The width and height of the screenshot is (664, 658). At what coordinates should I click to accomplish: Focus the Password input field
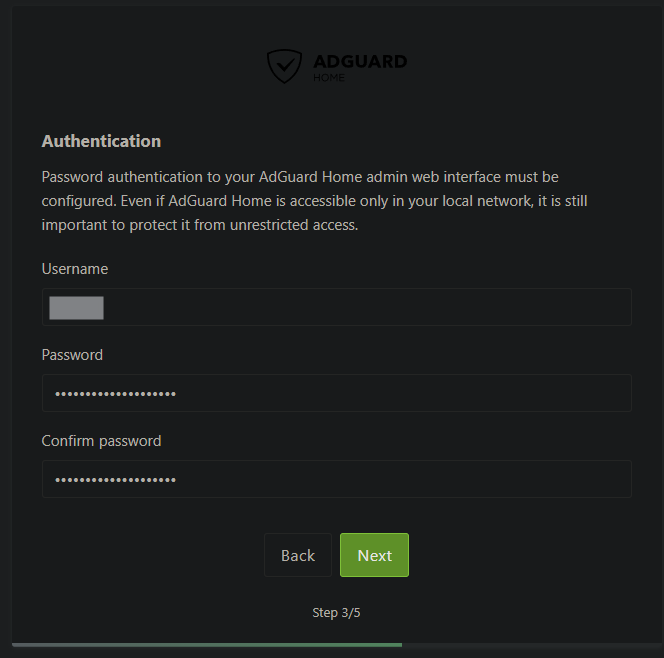click(400, 394)
